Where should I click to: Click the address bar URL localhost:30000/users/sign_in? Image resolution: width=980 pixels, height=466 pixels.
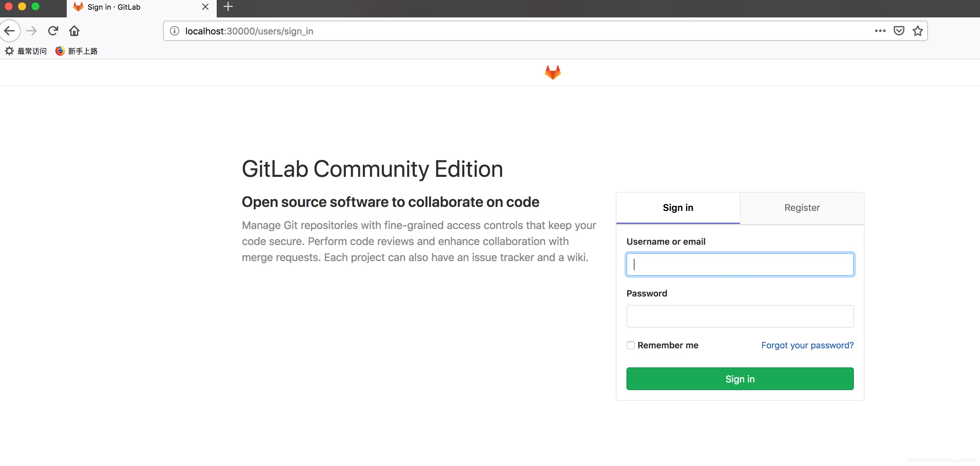249,31
